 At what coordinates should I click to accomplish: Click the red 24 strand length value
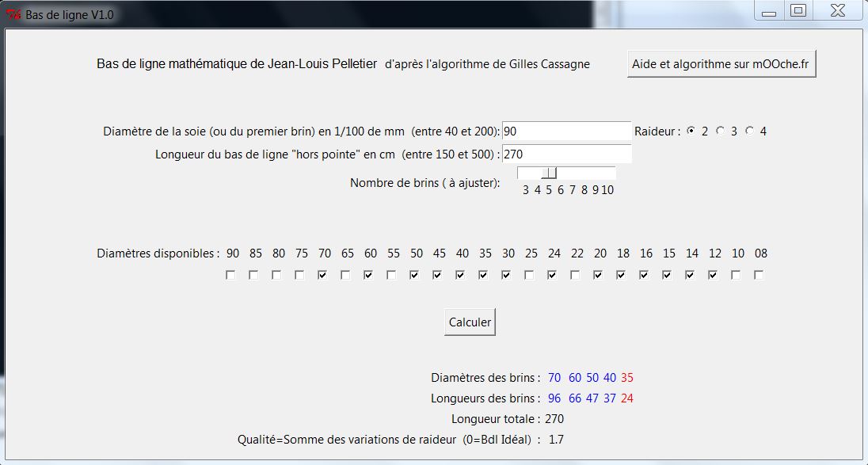pos(627,398)
